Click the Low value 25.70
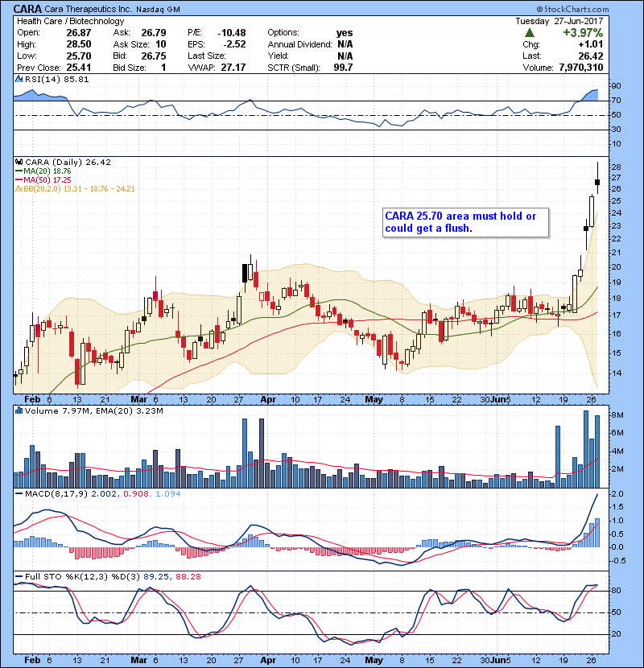The width and height of the screenshot is (644, 668). (79, 56)
